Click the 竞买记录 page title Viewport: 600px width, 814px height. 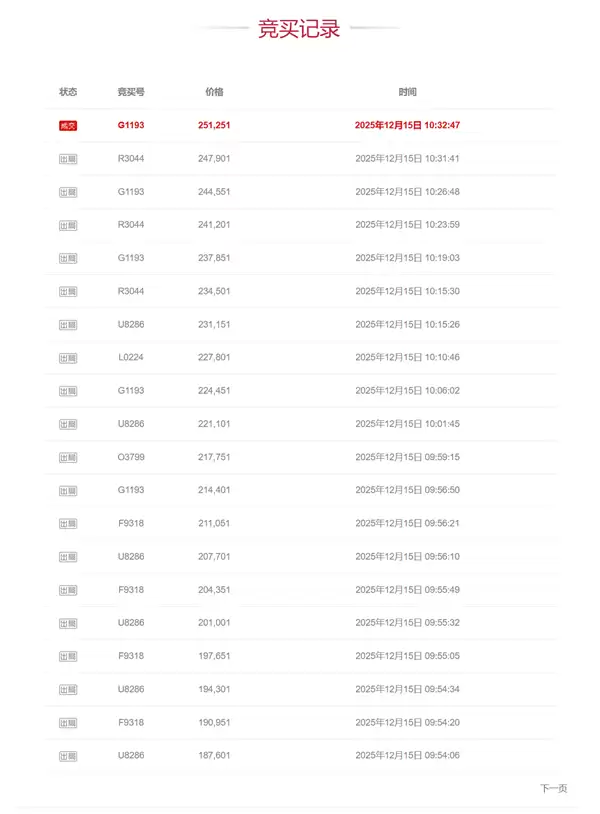pyautogui.click(x=299, y=28)
